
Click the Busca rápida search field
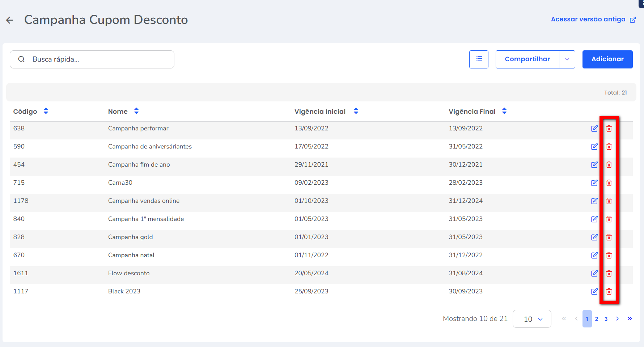click(92, 59)
